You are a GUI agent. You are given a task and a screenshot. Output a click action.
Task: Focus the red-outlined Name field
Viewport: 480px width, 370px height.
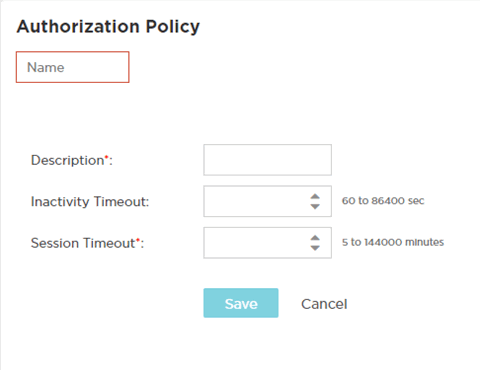73,67
